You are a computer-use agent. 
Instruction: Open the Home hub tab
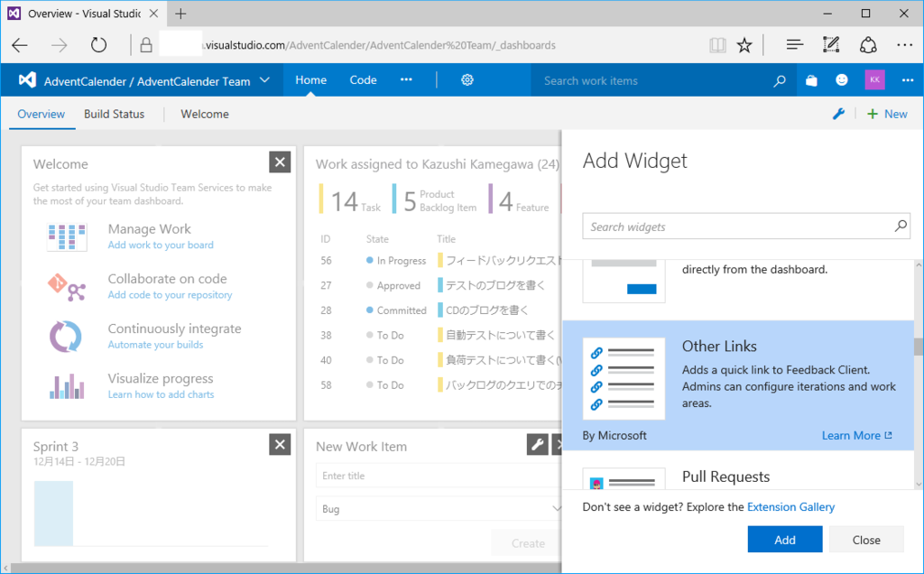[x=310, y=79]
